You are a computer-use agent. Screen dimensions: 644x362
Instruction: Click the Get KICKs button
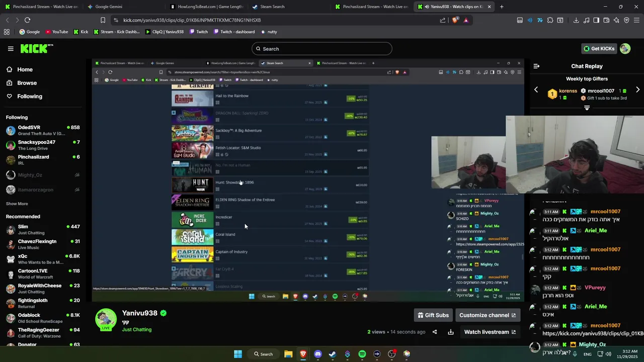[599, 49]
